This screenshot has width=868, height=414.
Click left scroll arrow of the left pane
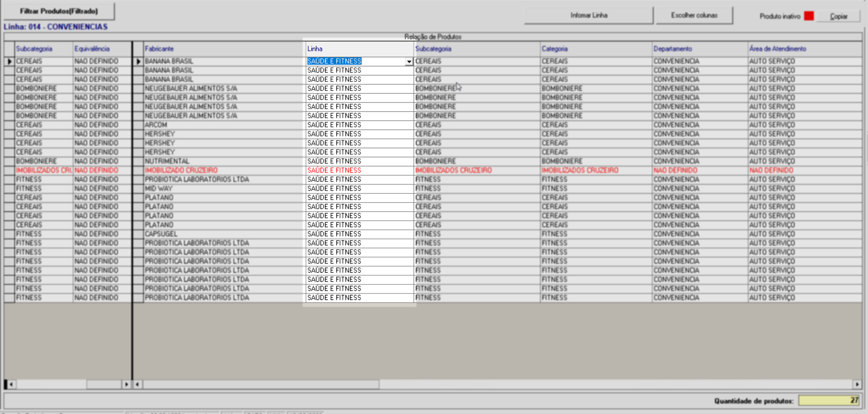click(x=11, y=384)
